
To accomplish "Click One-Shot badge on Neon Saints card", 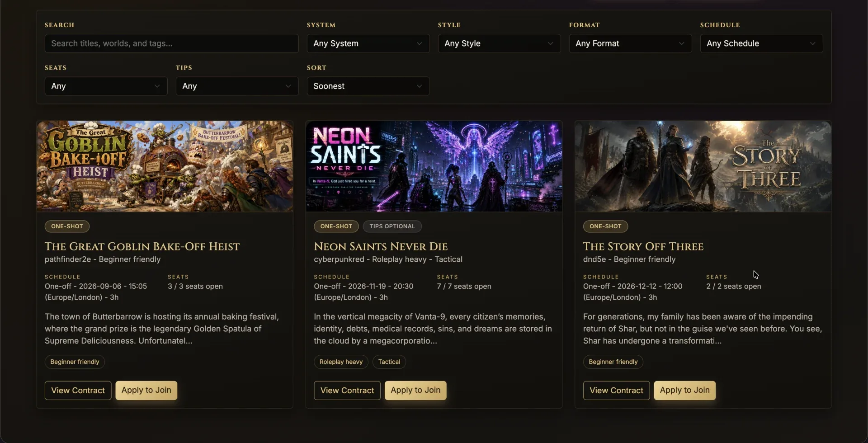I will click(336, 226).
